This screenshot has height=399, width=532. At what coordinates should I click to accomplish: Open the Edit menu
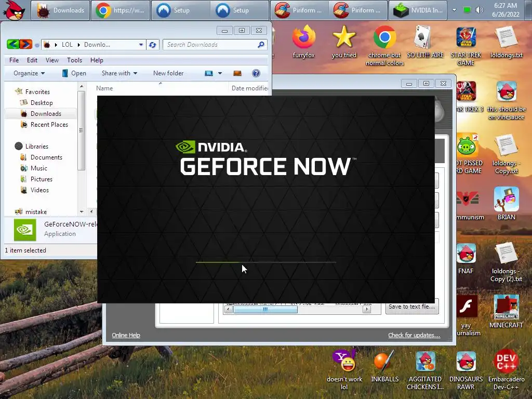pos(32,60)
